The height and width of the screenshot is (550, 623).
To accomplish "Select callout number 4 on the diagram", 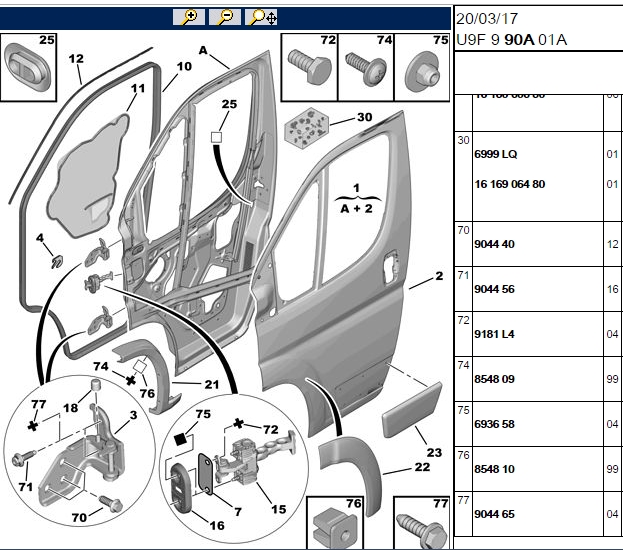I will [40, 238].
